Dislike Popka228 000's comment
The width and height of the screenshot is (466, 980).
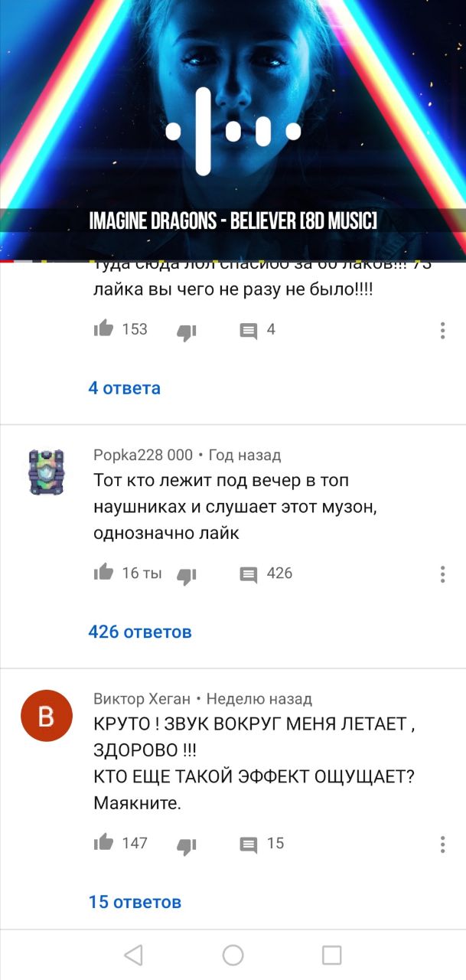click(187, 575)
